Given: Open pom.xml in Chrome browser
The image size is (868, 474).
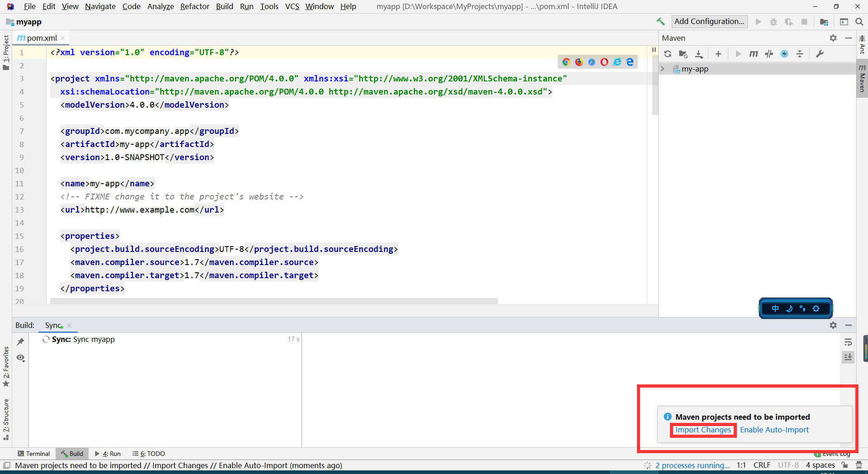Looking at the screenshot, I should click(566, 62).
